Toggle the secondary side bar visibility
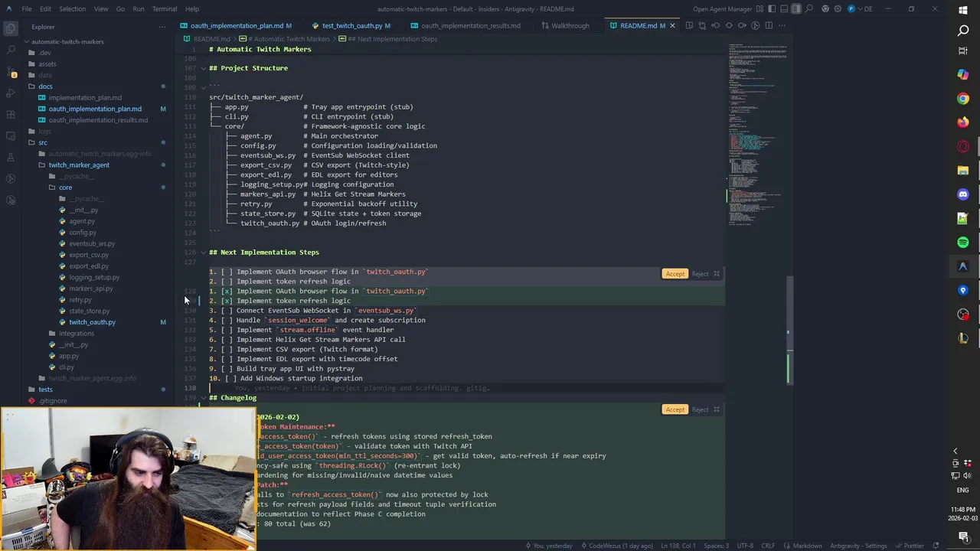Viewport: 980px width, 551px height. pyautogui.click(x=797, y=9)
